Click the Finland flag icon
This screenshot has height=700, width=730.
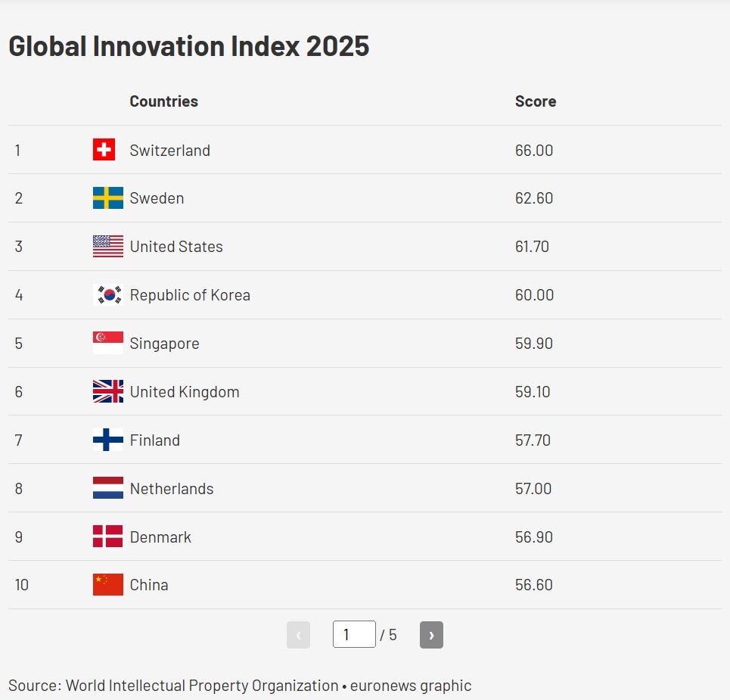(107, 440)
